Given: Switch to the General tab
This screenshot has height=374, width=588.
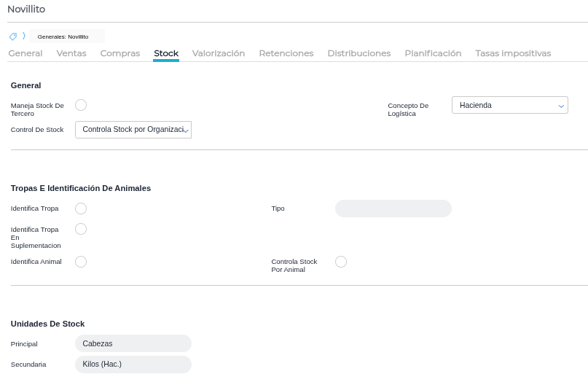Looking at the screenshot, I should (x=26, y=53).
